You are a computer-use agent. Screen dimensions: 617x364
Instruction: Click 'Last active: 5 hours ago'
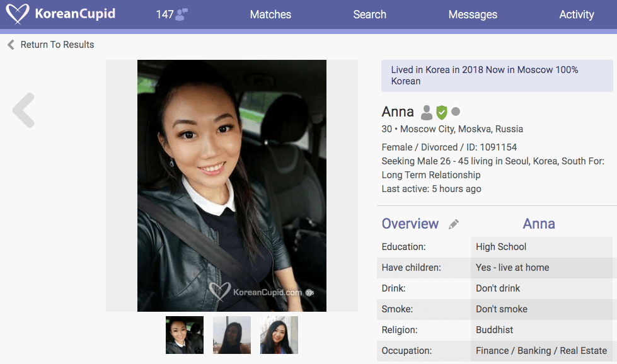tap(431, 189)
